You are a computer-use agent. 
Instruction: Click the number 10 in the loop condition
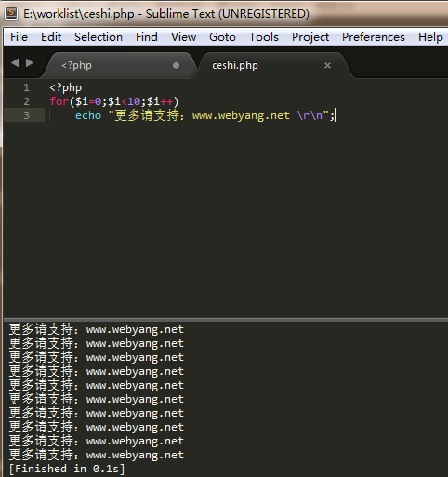[x=134, y=101]
